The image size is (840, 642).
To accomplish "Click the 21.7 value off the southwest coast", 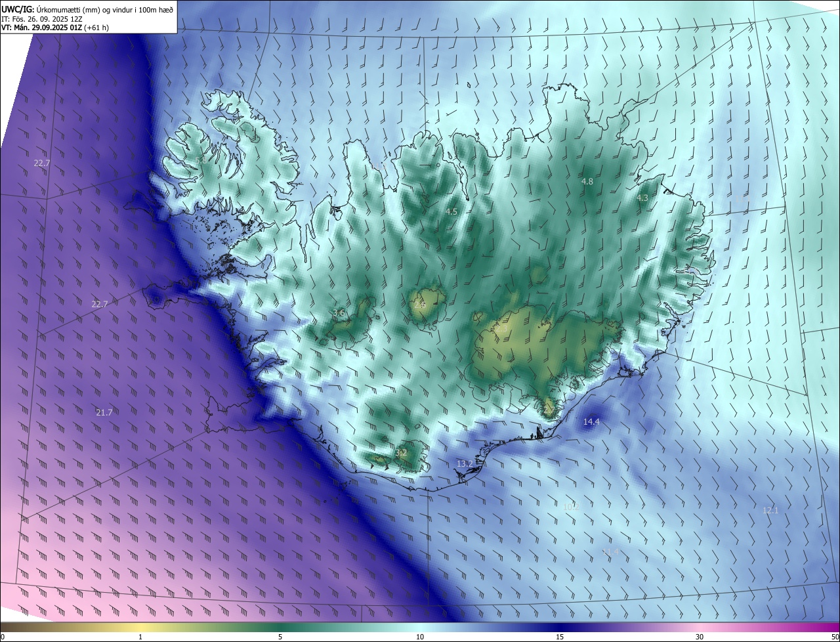I will (104, 412).
